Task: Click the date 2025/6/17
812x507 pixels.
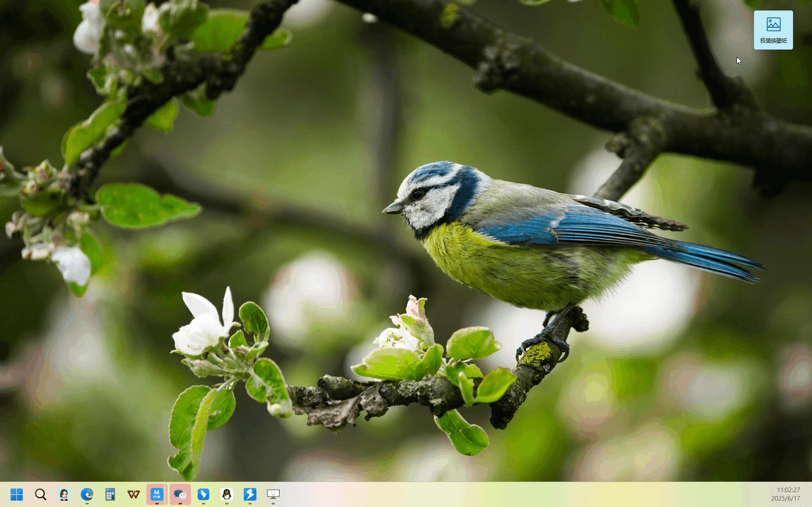Action: [x=785, y=499]
